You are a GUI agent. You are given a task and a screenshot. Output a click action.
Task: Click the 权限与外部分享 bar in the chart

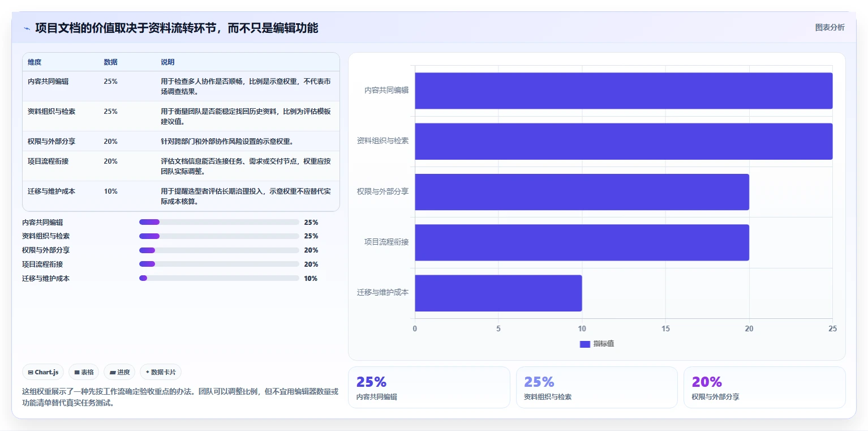click(582, 192)
